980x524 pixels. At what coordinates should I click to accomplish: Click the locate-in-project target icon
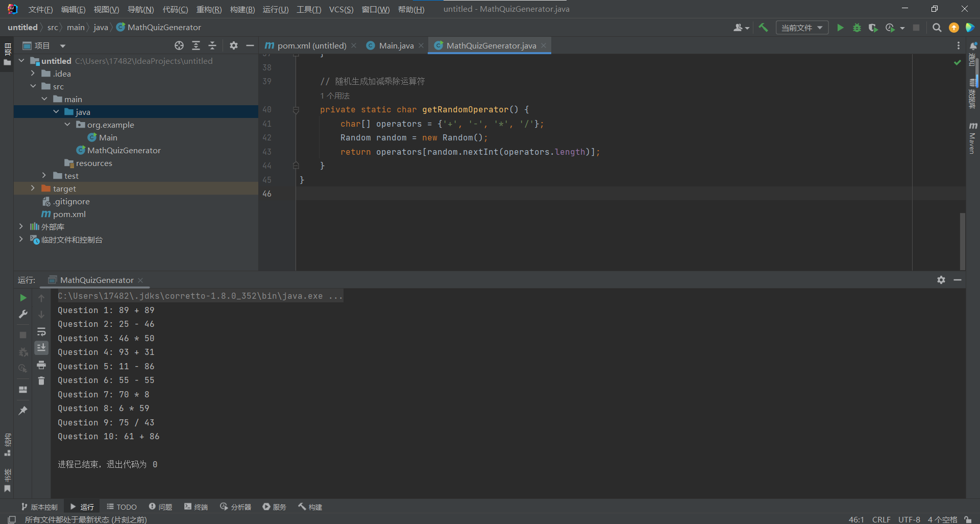179,45
